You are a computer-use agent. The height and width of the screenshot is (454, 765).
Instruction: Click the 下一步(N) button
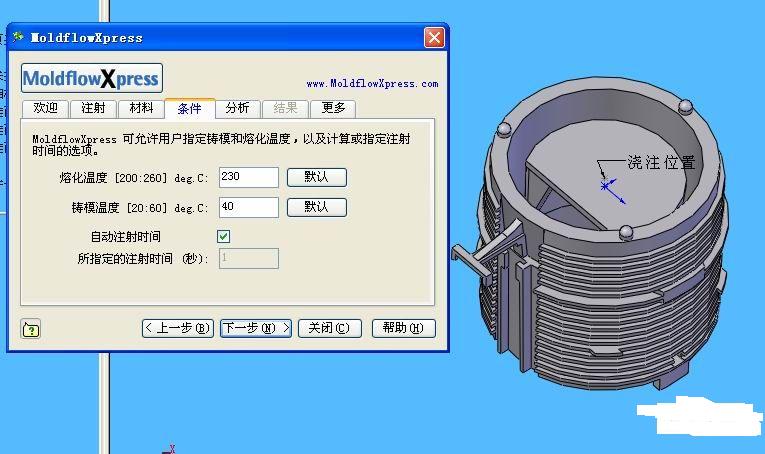(256, 328)
